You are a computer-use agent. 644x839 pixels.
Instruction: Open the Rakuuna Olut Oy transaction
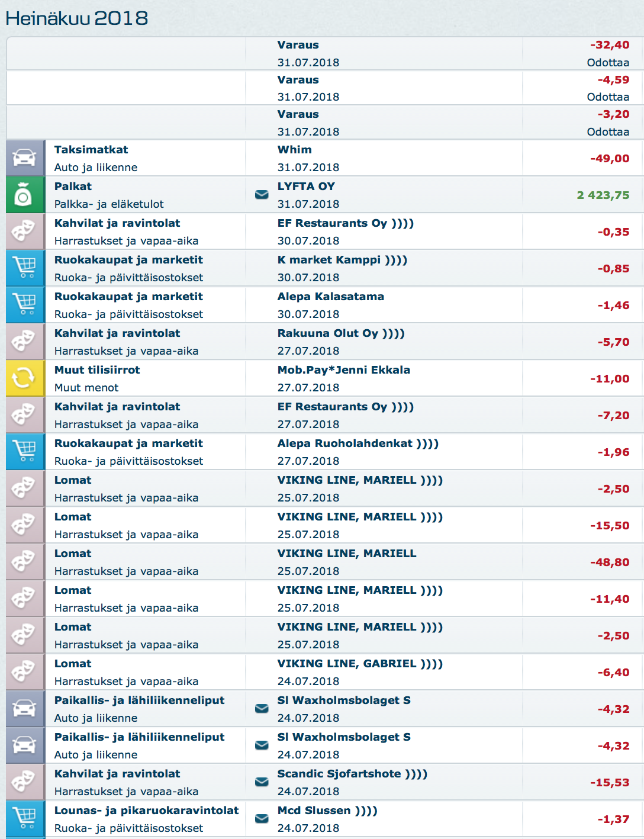pos(341,333)
